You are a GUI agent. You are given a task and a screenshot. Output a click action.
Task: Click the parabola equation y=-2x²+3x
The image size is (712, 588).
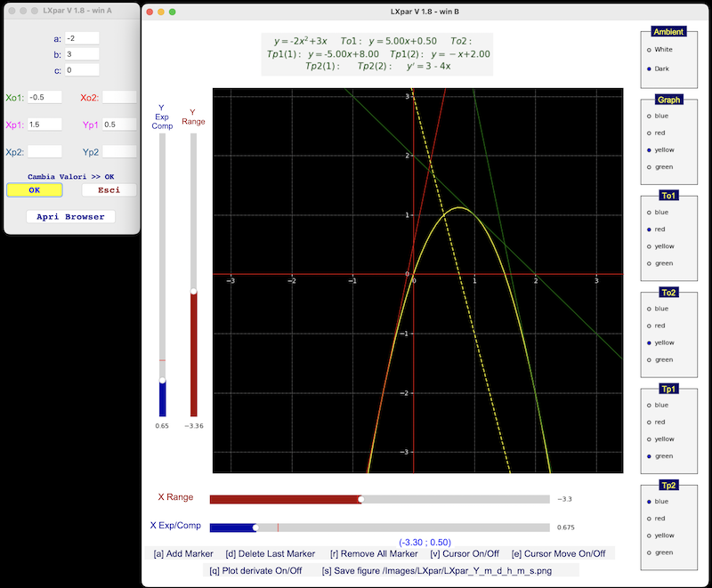[301, 41]
